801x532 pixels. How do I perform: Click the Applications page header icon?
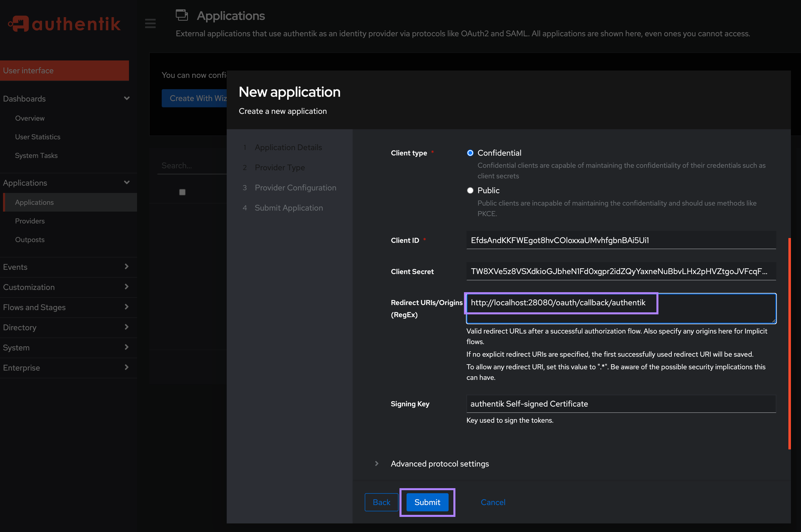click(182, 15)
